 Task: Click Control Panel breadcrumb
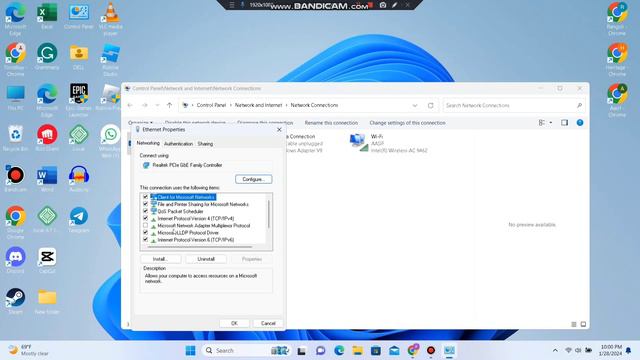click(x=211, y=105)
